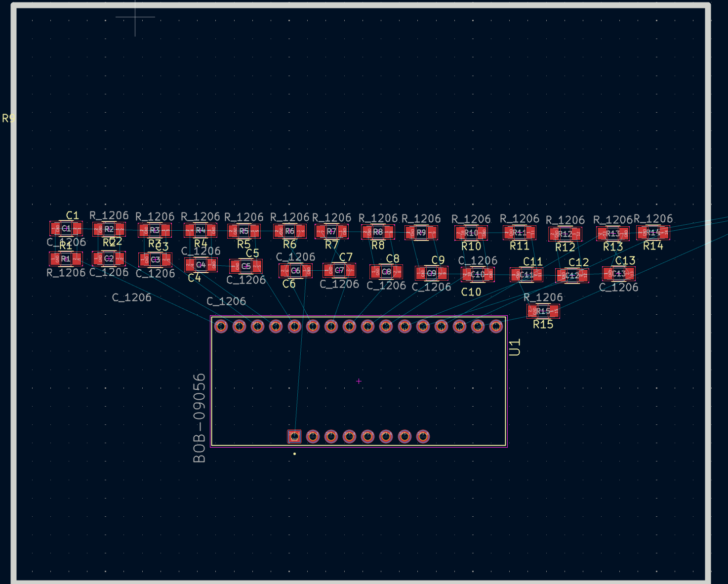
Task: Select the R15 resistor footprint pads
Action: click(543, 311)
